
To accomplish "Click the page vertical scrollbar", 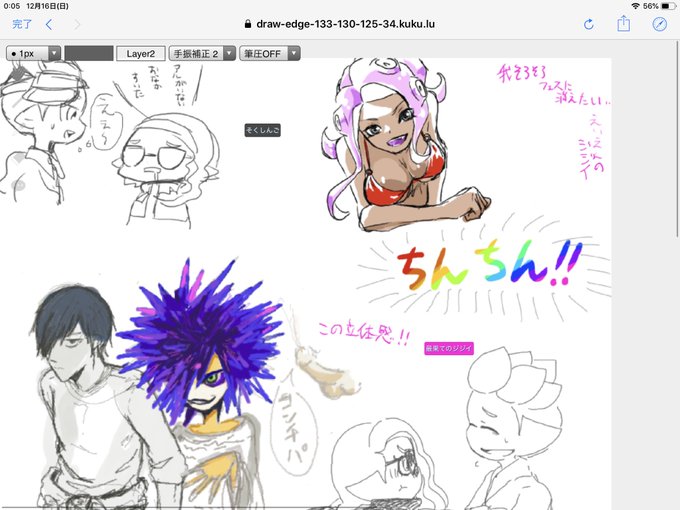I will tap(677, 139).
